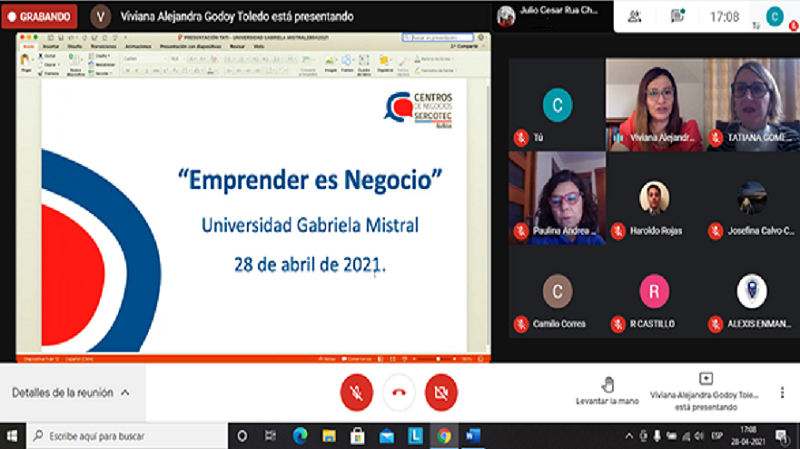Hang up with the red phone button
The width and height of the screenshot is (800, 449).
pyautogui.click(x=398, y=392)
